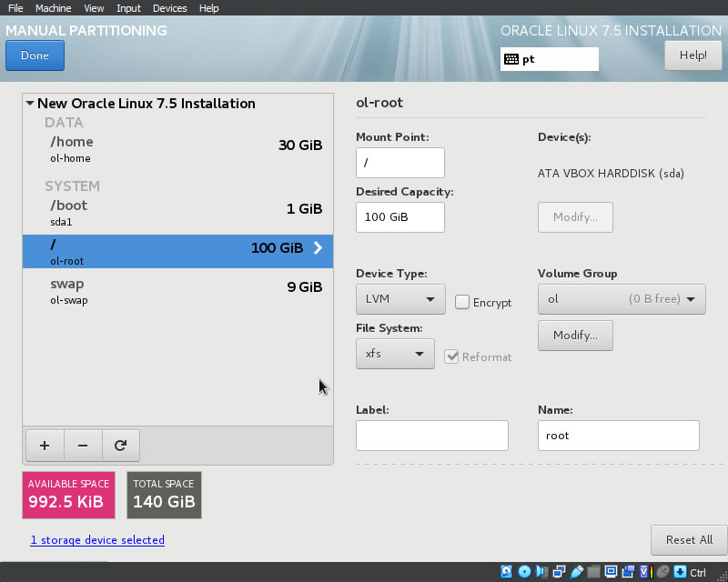
Task: Select the swap ol-swap partition
Action: [177, 291]
